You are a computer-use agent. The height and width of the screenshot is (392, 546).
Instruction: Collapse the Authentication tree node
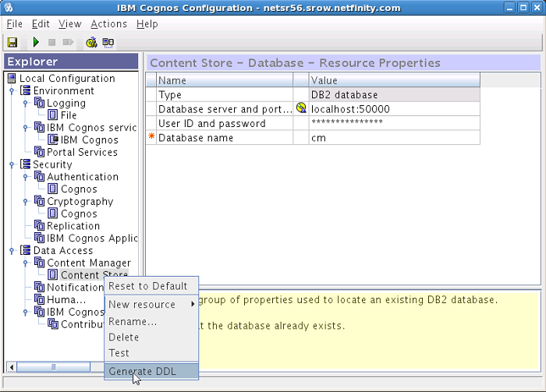(x=26, y=177)
